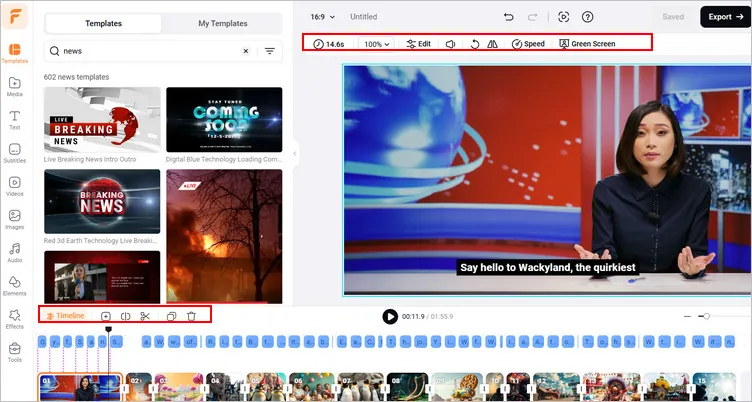This screenshot has height=402, width=752.
Task: Click the timeline zoom slider handle
Action: tap(706, 316)
